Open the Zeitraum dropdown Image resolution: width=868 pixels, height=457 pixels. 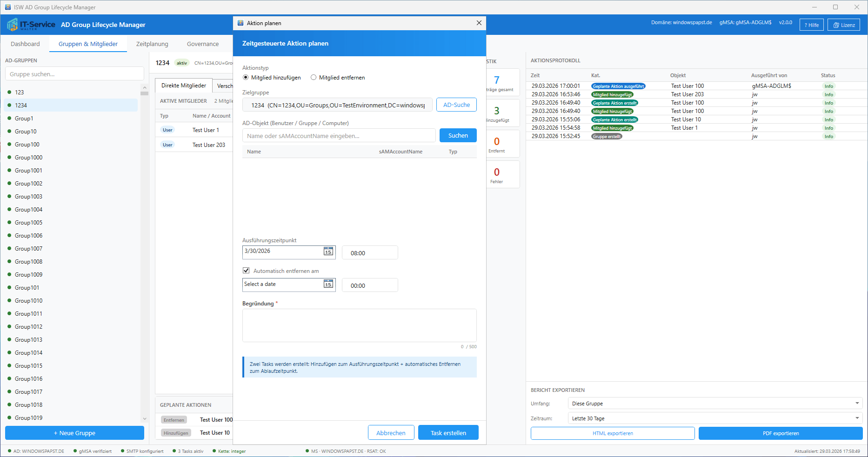tap(715, 418)
